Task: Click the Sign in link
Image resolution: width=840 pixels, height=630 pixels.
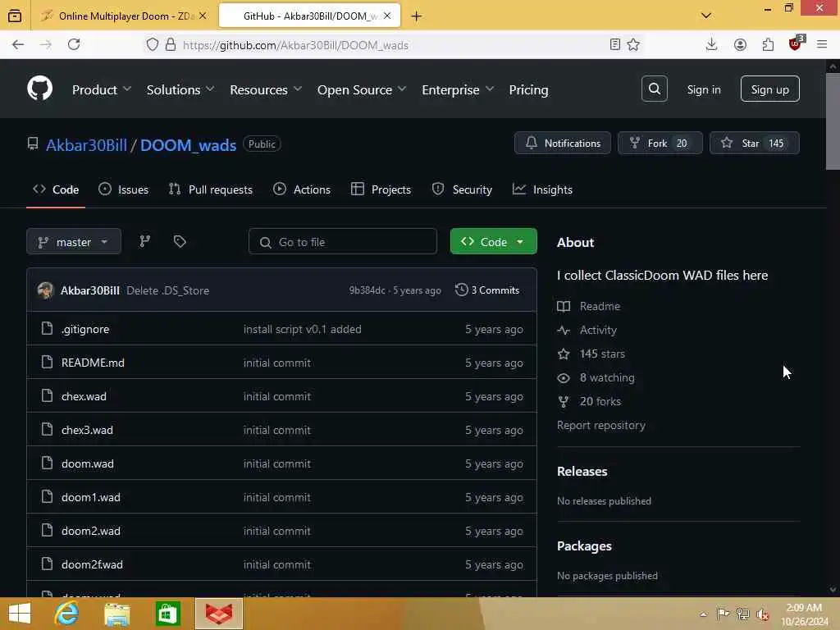Action: tap(703, 89)
